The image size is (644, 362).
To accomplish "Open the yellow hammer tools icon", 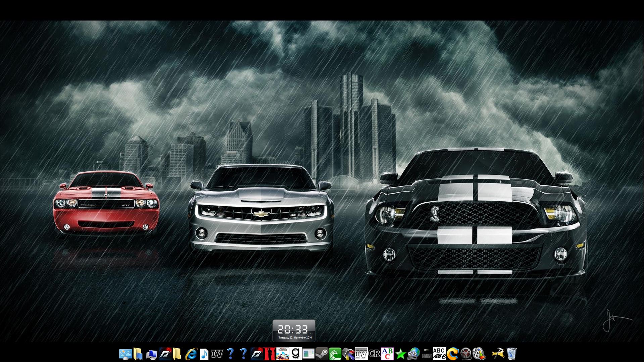I will [x=498, y=354].
